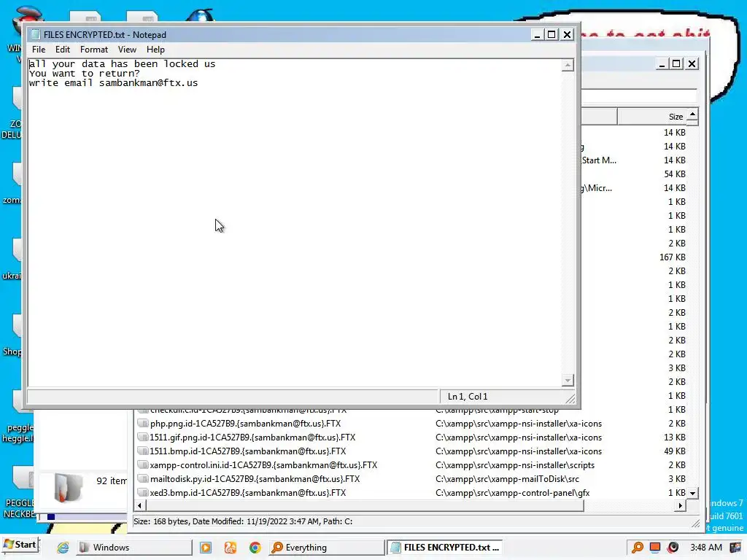Click the zom... desktop icon
Screen dimensions: 747x560
(13, 184)
